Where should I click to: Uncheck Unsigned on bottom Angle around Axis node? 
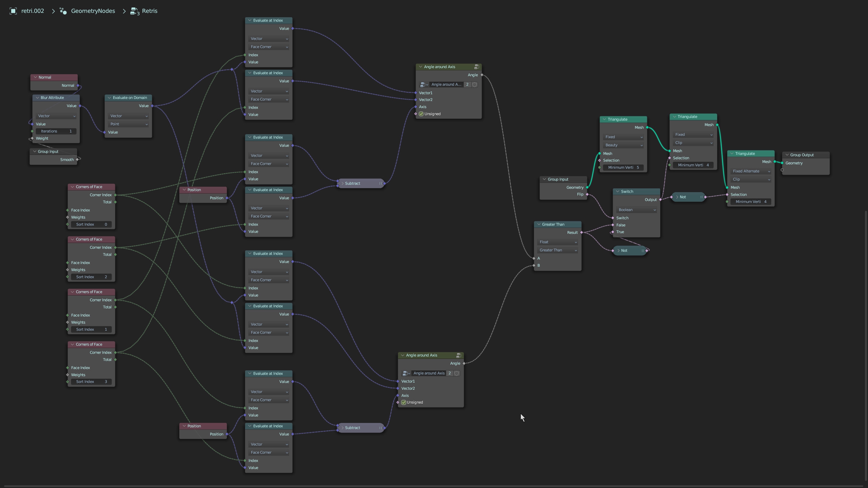403,402
